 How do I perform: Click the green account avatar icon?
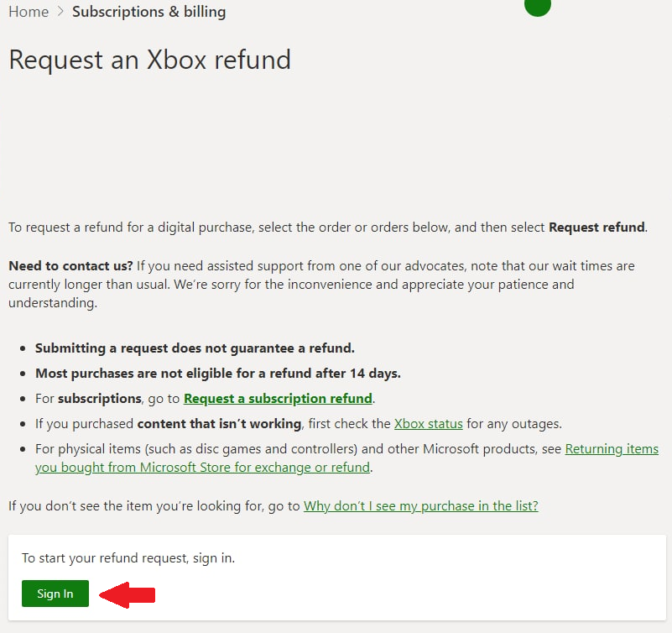coord(538,7)
